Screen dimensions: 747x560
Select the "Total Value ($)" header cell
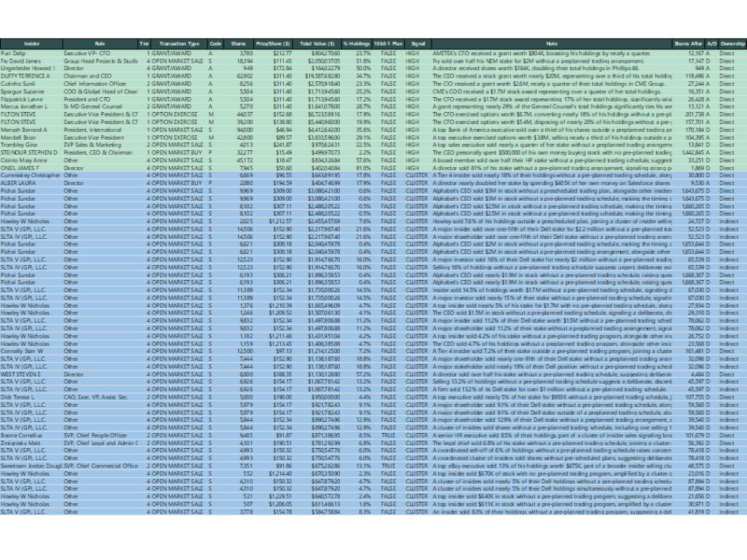[x=317, y=44]
